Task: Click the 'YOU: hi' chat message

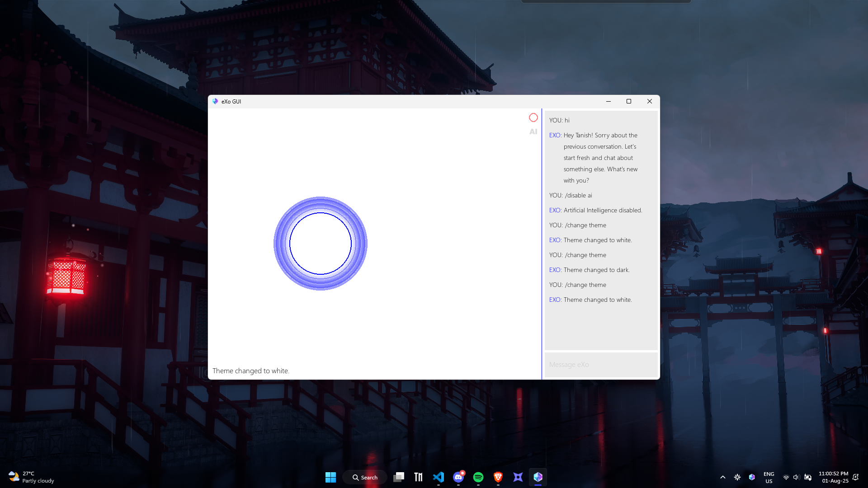Action: pos(559,120)
